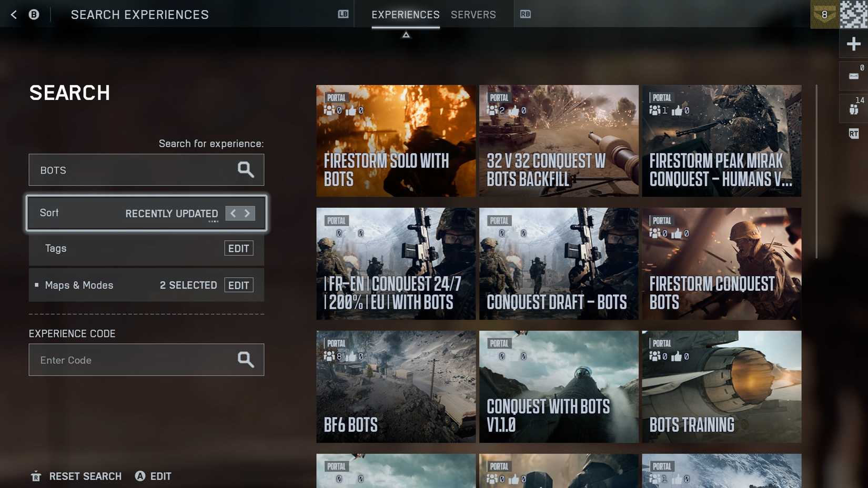Click the magnifier in the BOTS search field
The height and width of the screenshot is (488, 868).
[x=245, y=170]
